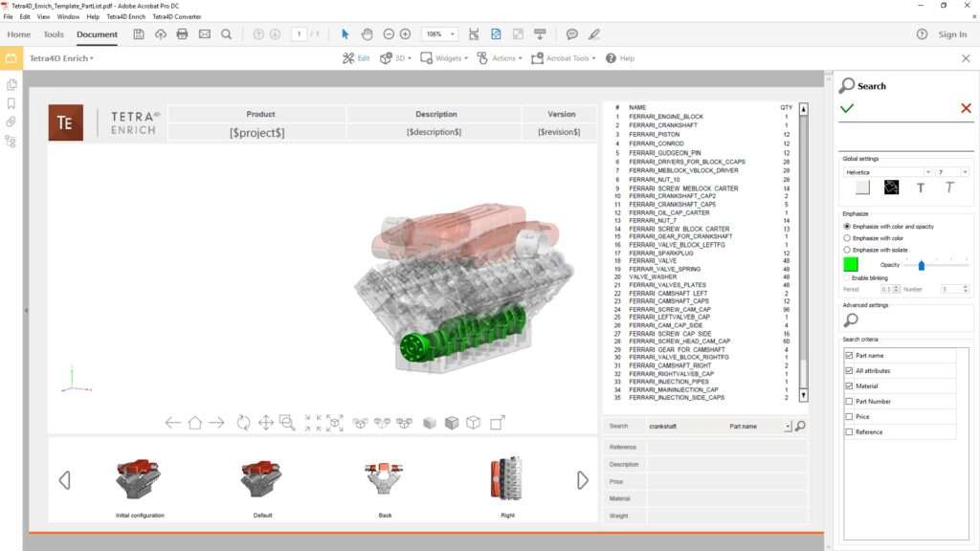Select the rotate tool under 3D view
This screenshot has width=980, height=551.
(x=243, y=423)
